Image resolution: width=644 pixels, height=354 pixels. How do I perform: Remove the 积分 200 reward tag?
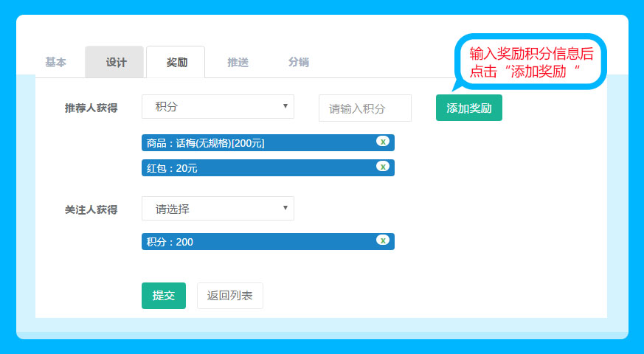[x=382, y=240]
